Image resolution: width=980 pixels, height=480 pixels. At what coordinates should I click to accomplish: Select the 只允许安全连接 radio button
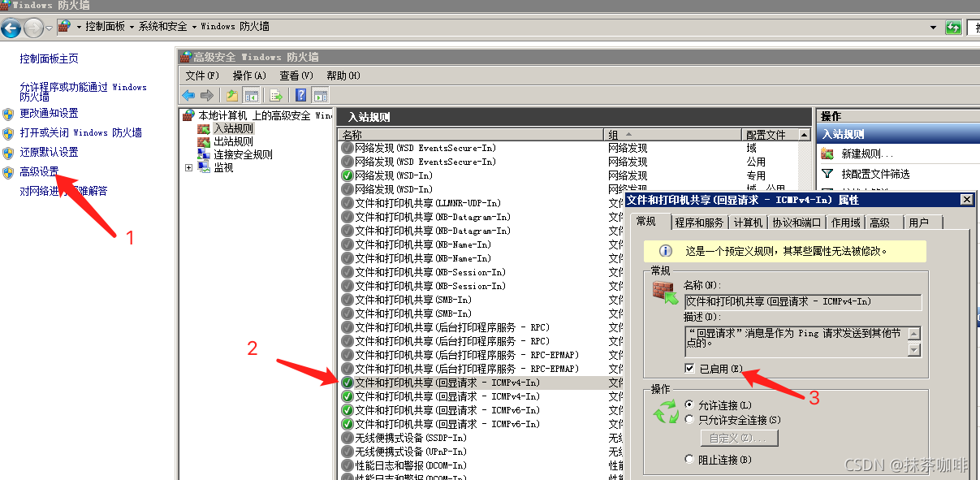tap(690, 420)
